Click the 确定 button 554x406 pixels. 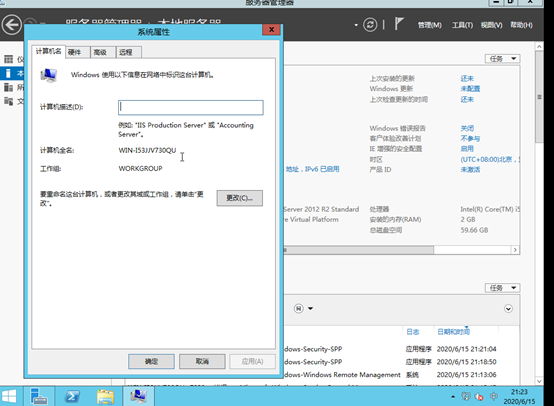pos(151,361)
